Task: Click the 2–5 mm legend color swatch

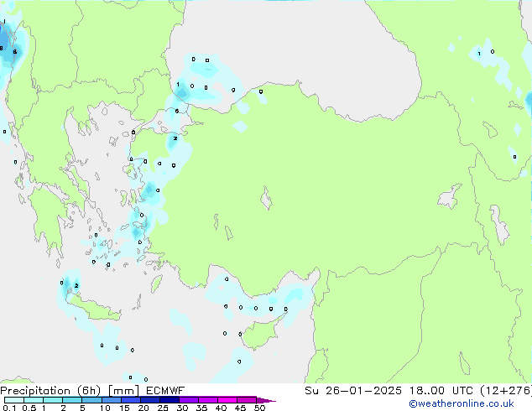Action: click(x=72, y=400)
